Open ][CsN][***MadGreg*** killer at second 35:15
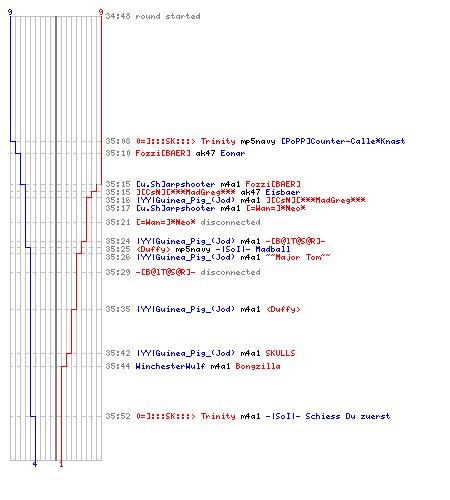 coord(186,192)
